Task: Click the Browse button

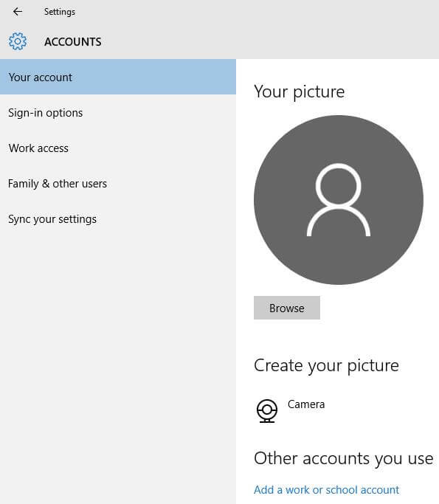Action: [x=287, y=308]
